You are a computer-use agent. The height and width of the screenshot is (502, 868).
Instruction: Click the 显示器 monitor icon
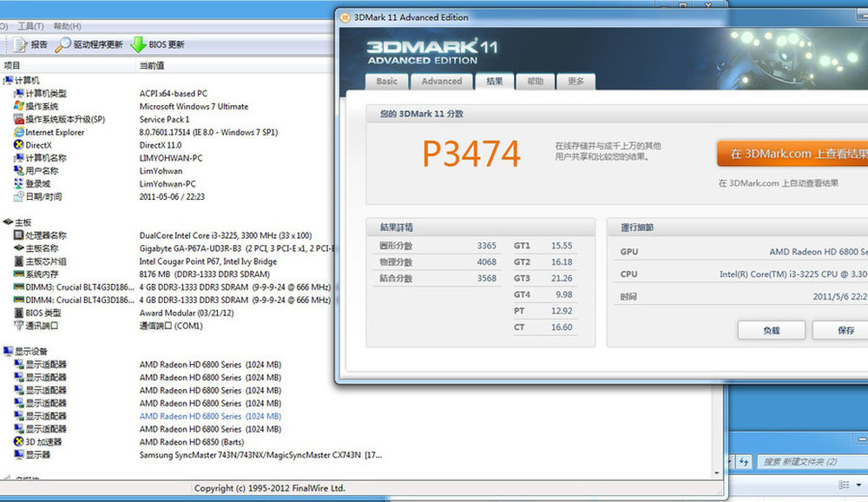(x=19, y=454)
